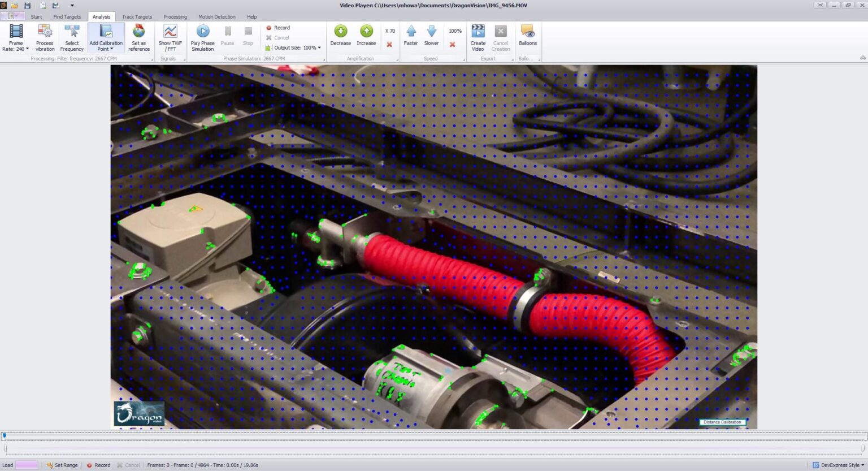Image resolution: width=868 pixels, height=471 pixels.
Task: Open the Motion Detection tab
Action: (217, 17)
